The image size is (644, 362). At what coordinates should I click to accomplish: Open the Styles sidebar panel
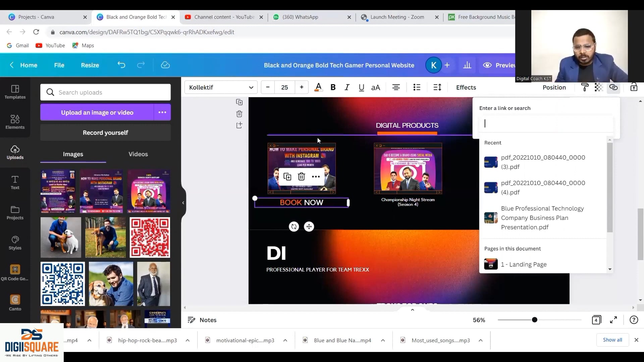point(15,243)
